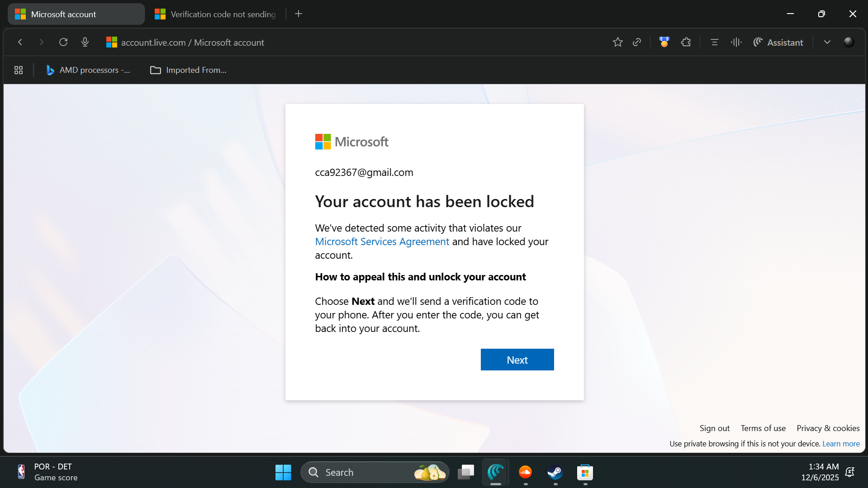Open the Microsoft Services Agreement link
868x488 pixels.
click(x=382, y=242)
